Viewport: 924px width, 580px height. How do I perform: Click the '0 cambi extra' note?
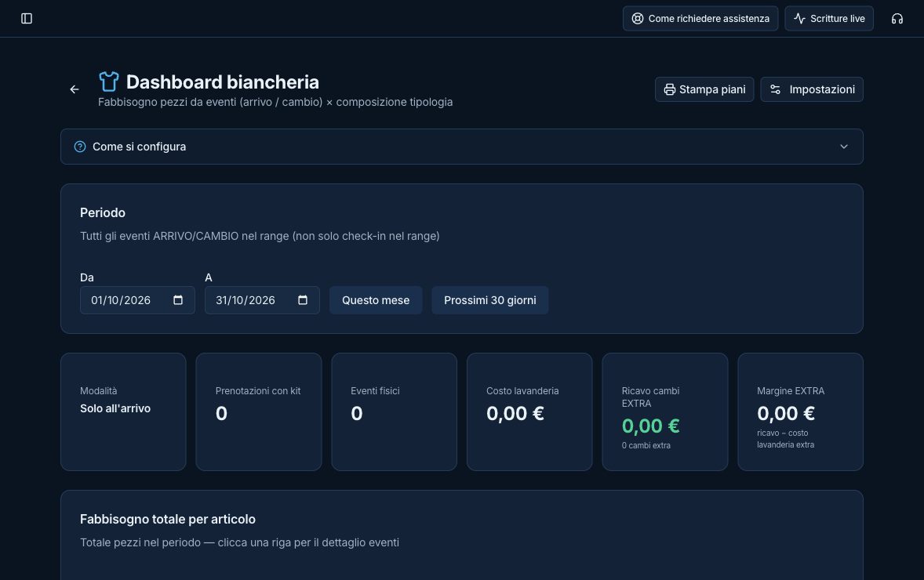646,446
